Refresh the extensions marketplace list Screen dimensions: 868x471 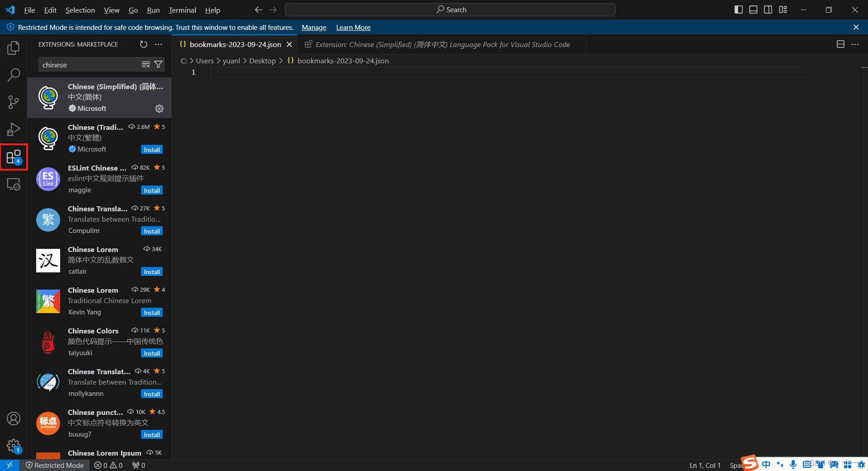coord(143,44)
